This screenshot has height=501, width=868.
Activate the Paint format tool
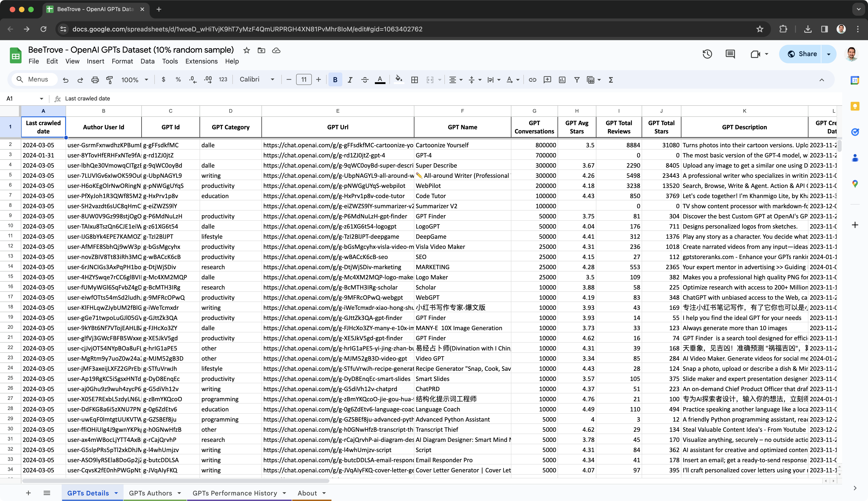coord(109,80)
